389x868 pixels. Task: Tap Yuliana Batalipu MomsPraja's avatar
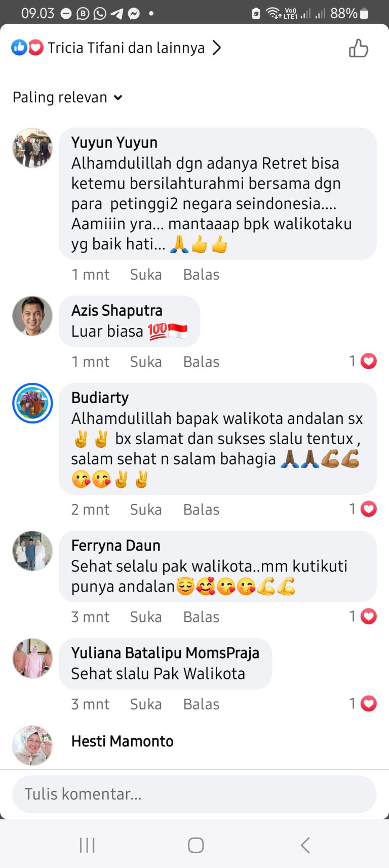32,659
